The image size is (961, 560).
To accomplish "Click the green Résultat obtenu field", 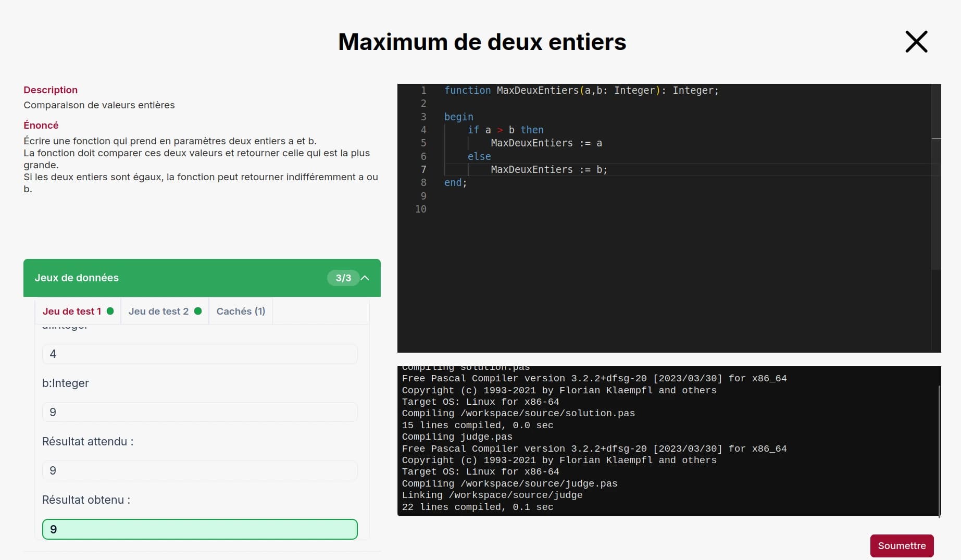I will click(199, 529).
